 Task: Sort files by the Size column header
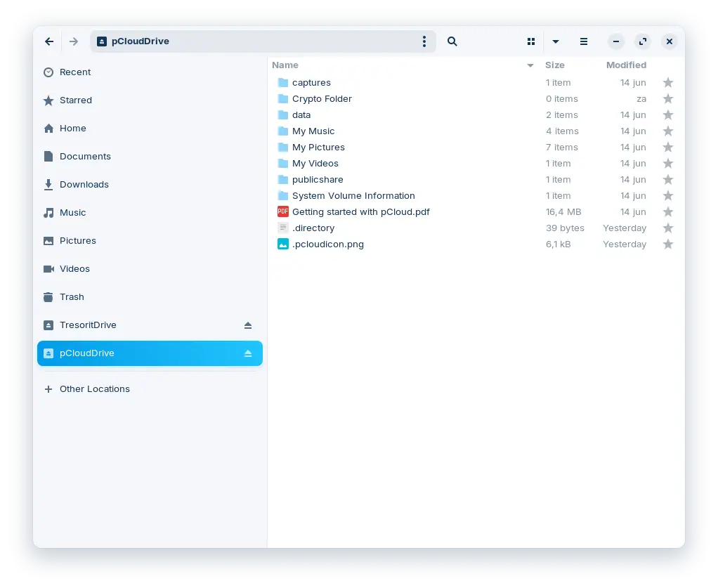[x=554, y=65]
